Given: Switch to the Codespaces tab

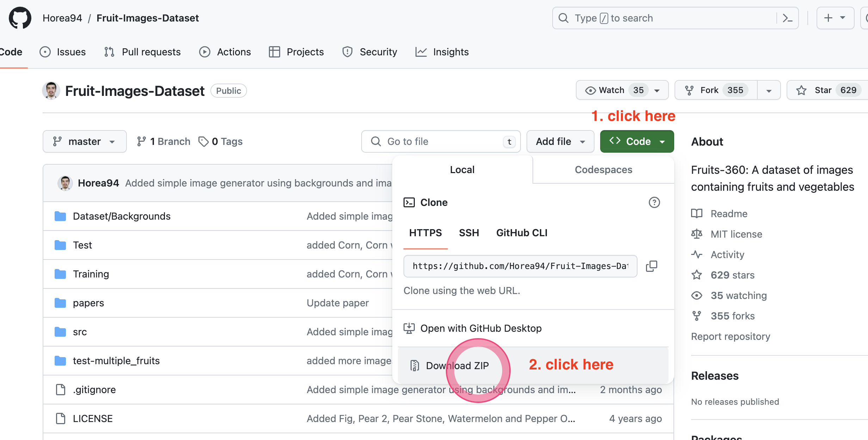Looking at the screenshot, I should tap(603, 170).
